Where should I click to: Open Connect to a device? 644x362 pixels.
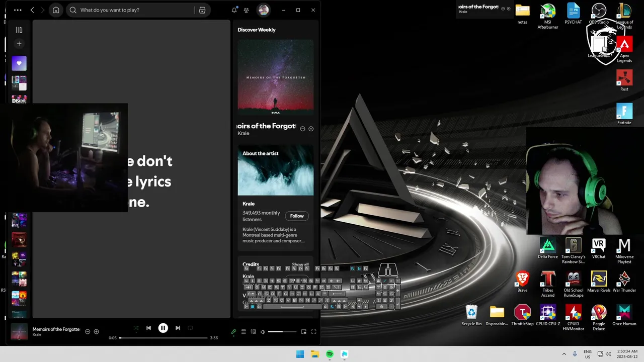253,332
